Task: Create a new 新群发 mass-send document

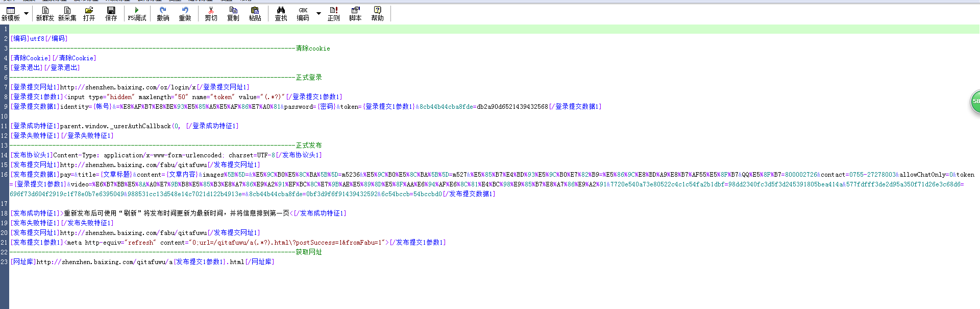Action: coord(45,13)
